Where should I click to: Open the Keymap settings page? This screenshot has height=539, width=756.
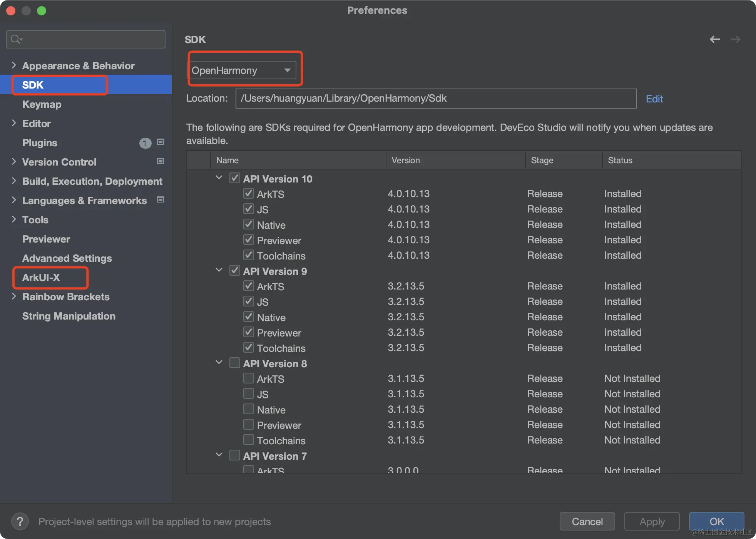(x=42, y=104)
